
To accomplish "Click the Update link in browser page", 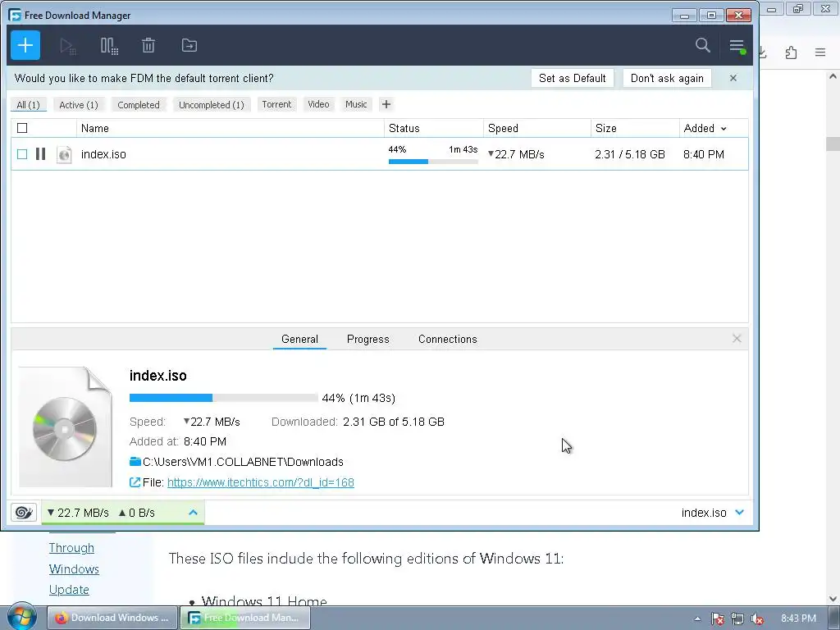I will 69,589.
